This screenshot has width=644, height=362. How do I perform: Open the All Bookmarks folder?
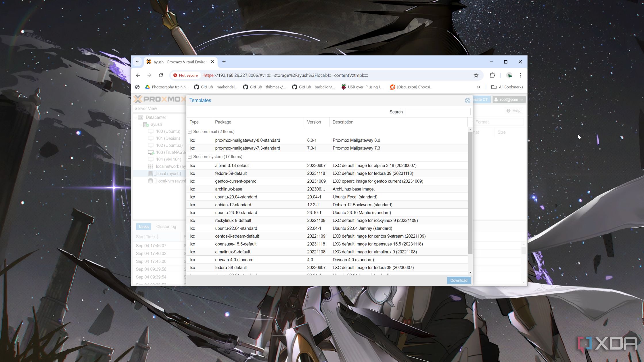point(507,87)
